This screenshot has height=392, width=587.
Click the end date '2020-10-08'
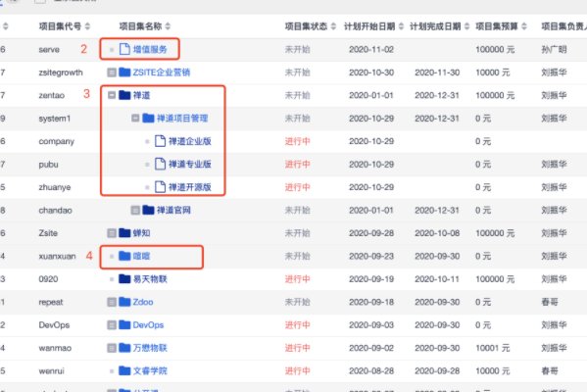437,233
